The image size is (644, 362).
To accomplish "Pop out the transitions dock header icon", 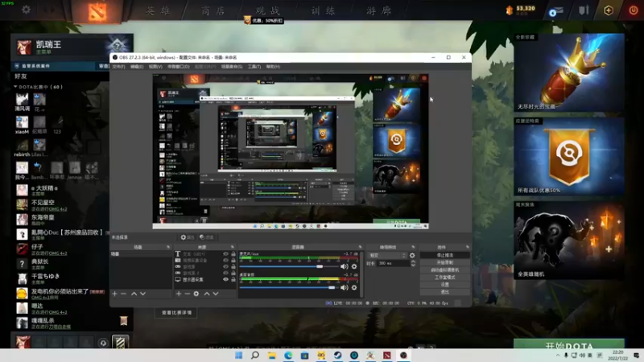I will [413, 247].
